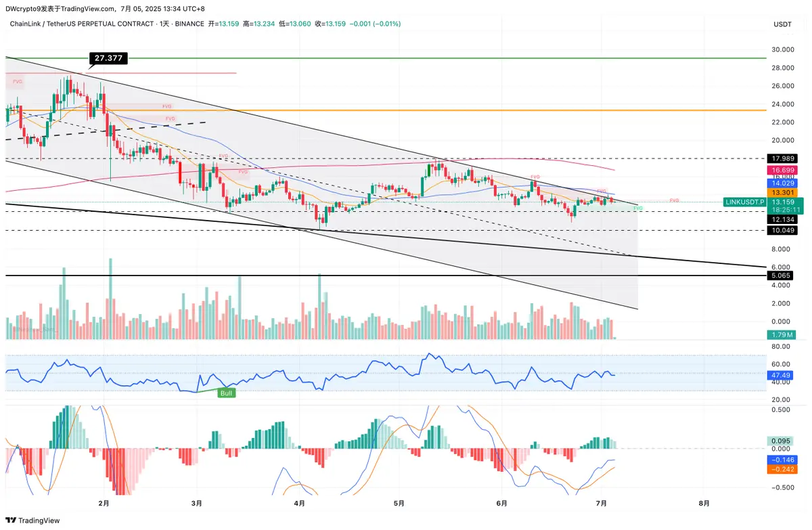Click the -0.242 signal line tag
The width and height of the screenshot is (812, 530).
tap(784, 469)
